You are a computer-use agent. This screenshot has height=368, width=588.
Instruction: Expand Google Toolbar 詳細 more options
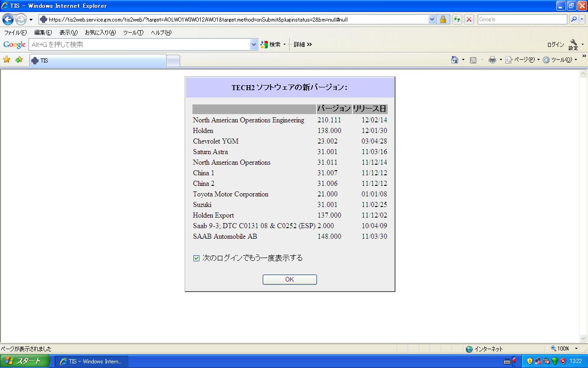point(303,45)
